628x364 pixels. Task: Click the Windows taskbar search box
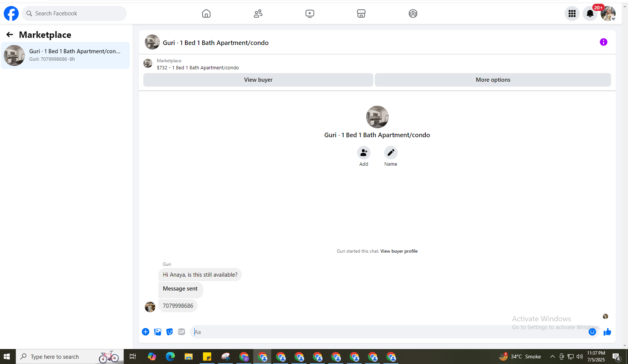tap(70, 357)
